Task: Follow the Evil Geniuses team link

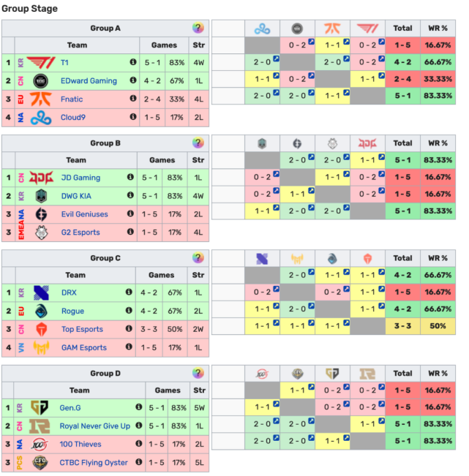Action: (x=85, y=214)
